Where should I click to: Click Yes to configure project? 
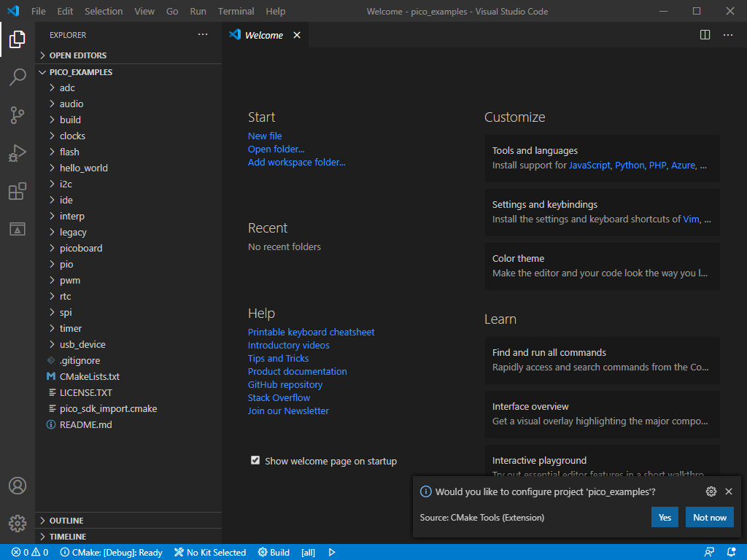tap(665, 518)
